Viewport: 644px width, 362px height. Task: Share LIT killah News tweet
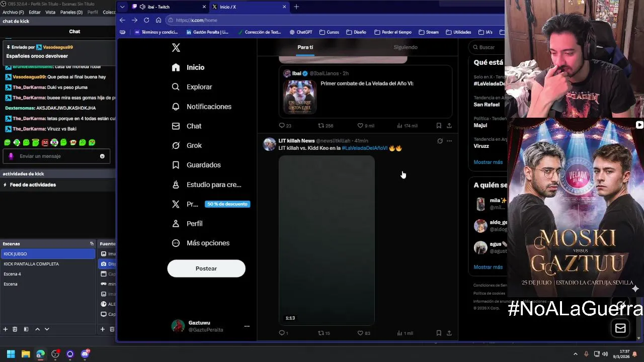(x=449, y=333)
